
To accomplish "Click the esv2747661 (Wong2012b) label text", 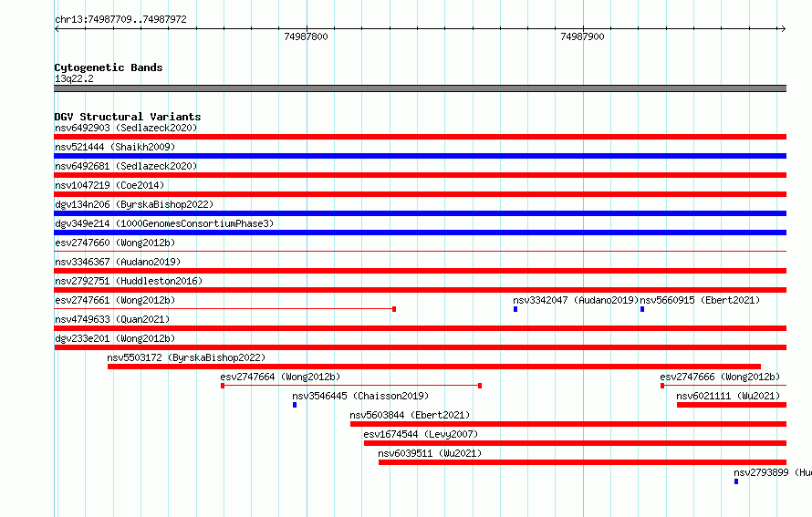I will 115,300.
